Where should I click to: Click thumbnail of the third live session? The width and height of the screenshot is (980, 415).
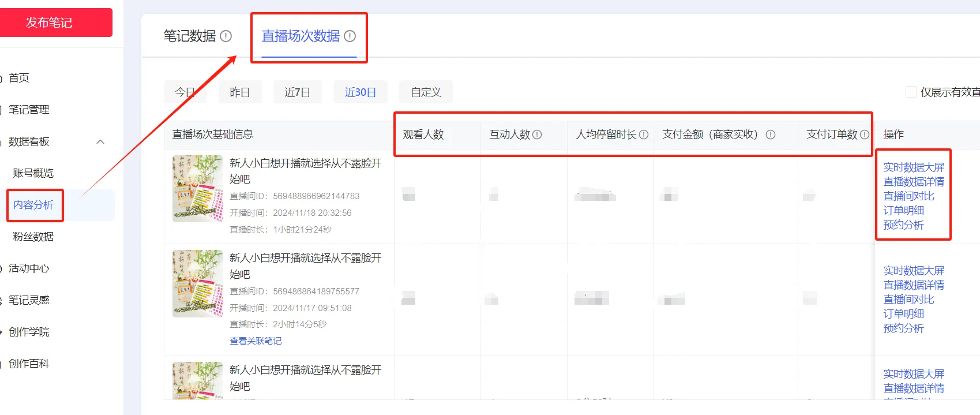pos(197,380)
